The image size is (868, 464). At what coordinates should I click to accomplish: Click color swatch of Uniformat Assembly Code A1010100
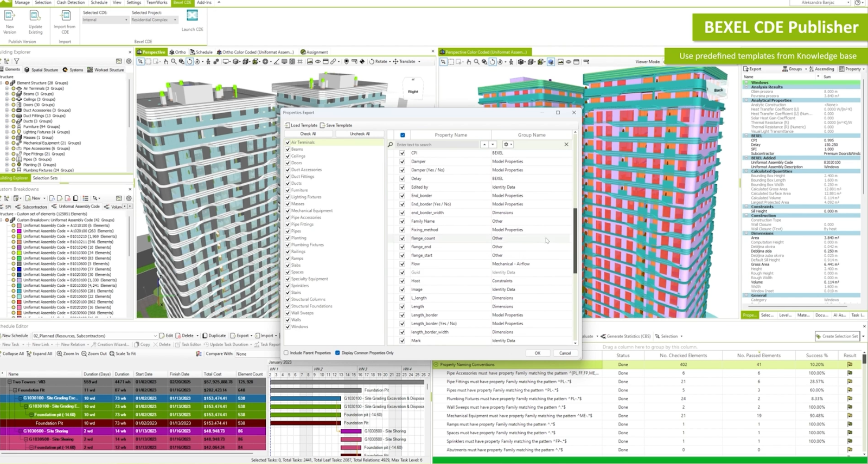[20, 225]
